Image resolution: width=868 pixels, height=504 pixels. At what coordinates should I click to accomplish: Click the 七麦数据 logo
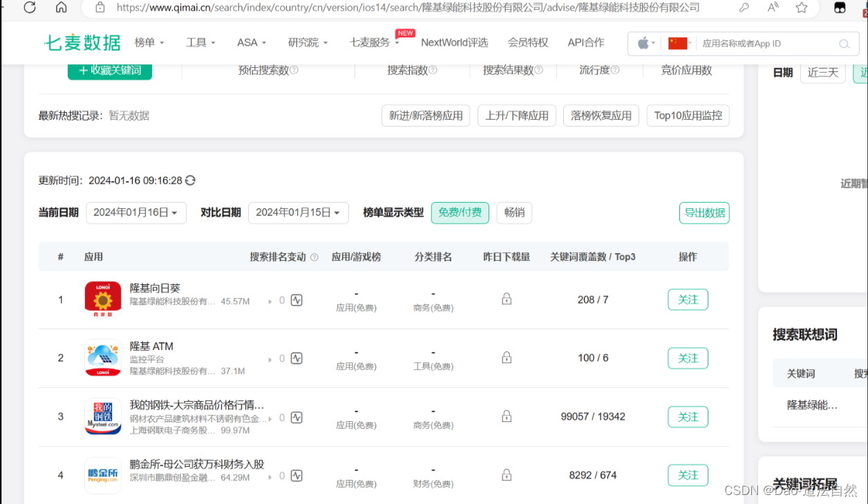[82, 43]
